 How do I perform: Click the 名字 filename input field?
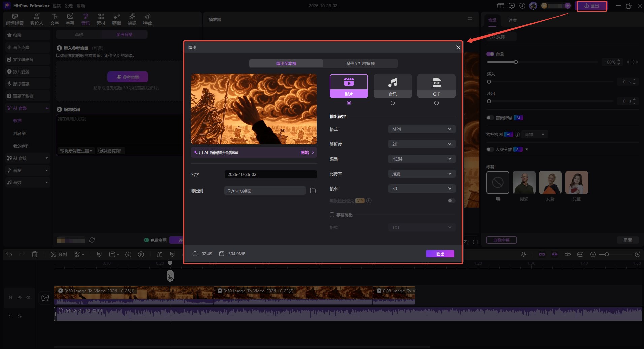click(270, 174)
